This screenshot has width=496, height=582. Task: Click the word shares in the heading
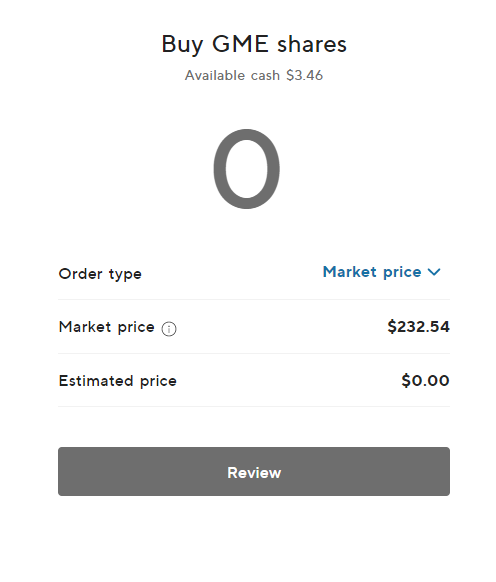pyautogui.click(x=312, y=44)
